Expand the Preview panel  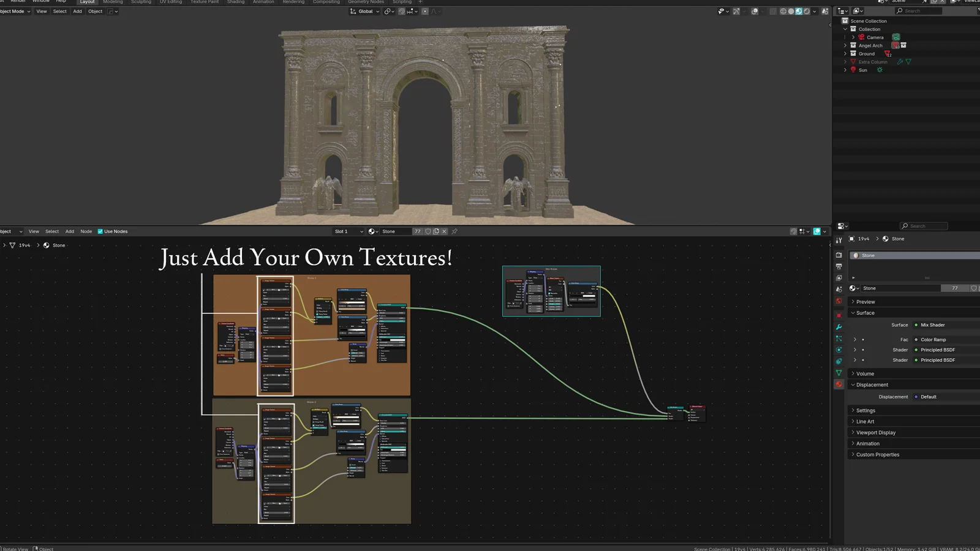(865, 301)
